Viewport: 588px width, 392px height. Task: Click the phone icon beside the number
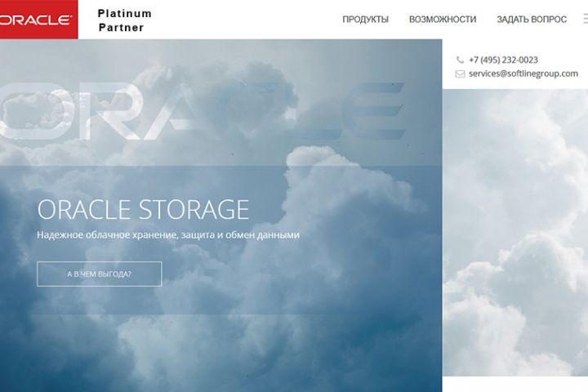(x=460, y=60)
